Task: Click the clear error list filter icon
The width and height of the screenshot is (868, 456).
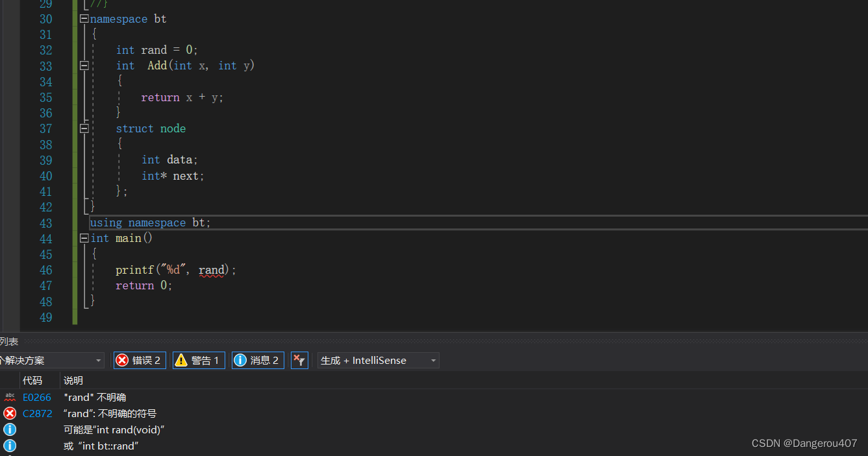Action: (299, 361)
